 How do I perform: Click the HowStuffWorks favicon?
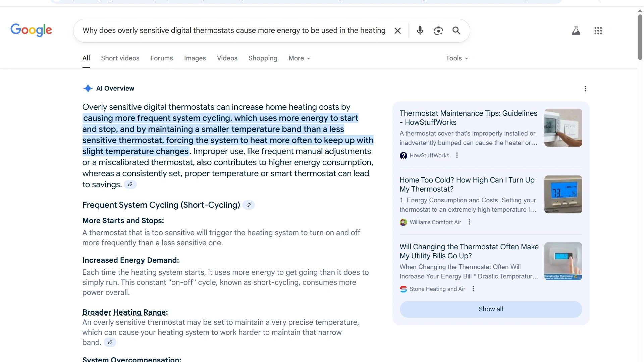[404, 156]
